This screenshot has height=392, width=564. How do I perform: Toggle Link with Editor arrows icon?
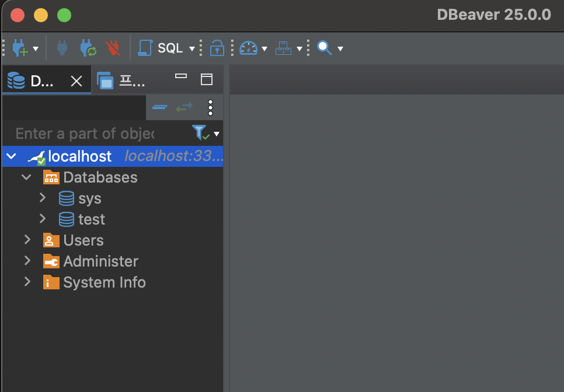184,107
